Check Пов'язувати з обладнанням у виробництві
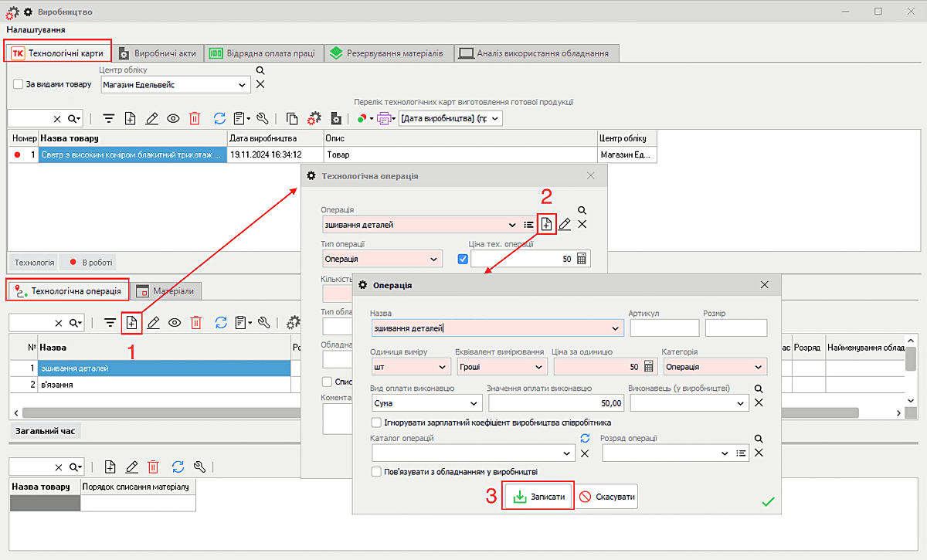 coord(377,471)
